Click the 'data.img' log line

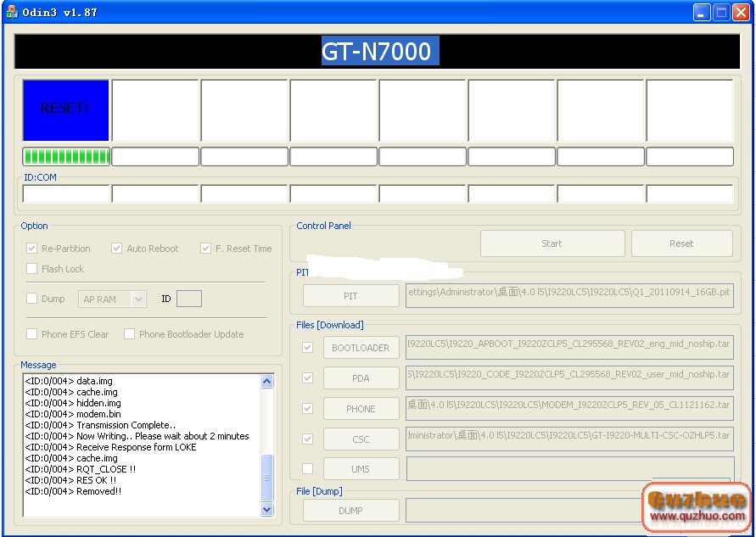(69, 381)
